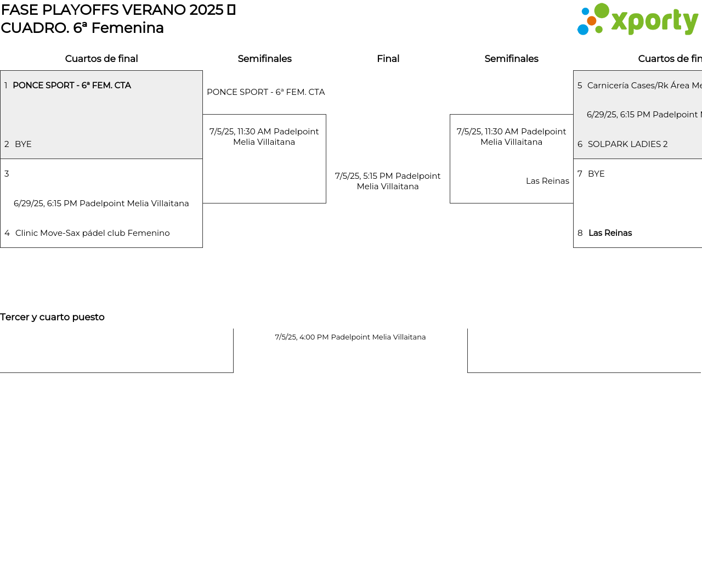Click the Final column header
This screenshot has width=702, height=588.
coord(388,59)
